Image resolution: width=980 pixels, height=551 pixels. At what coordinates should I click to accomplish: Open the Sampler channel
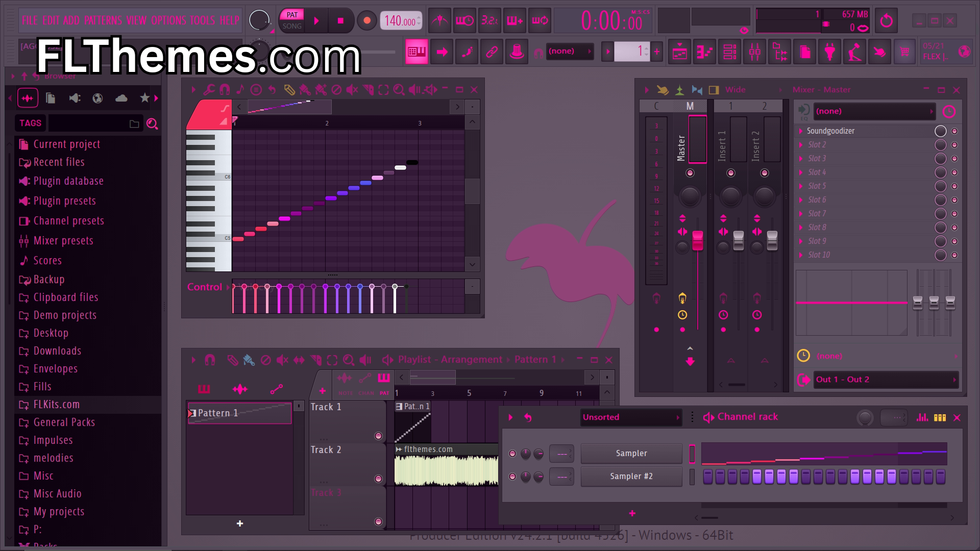pos(631,453)
